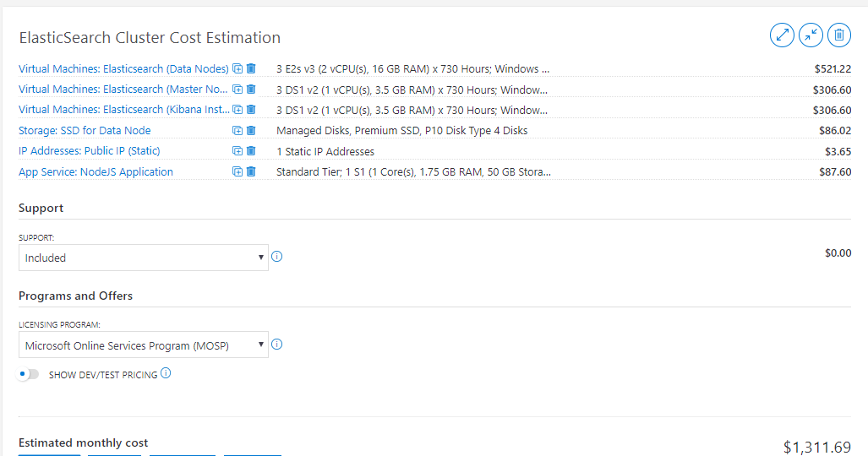Select the ElasticSearch Cluster Cost Estimation title

pyautogui.click(x=150, y=38)
